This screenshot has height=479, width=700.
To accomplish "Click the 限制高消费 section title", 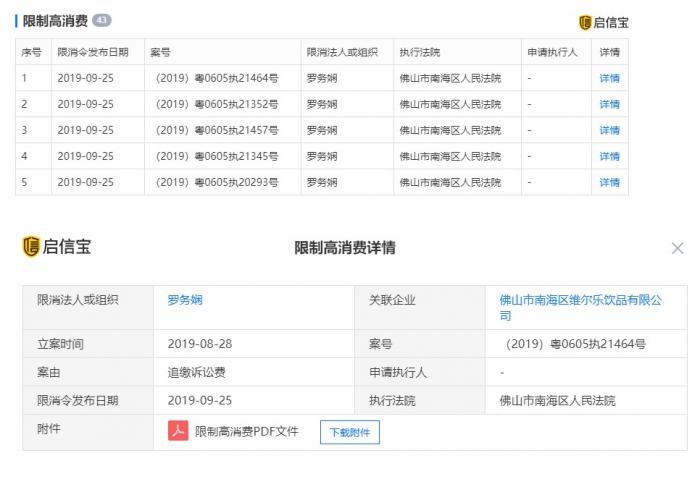I will coord(55,21).
